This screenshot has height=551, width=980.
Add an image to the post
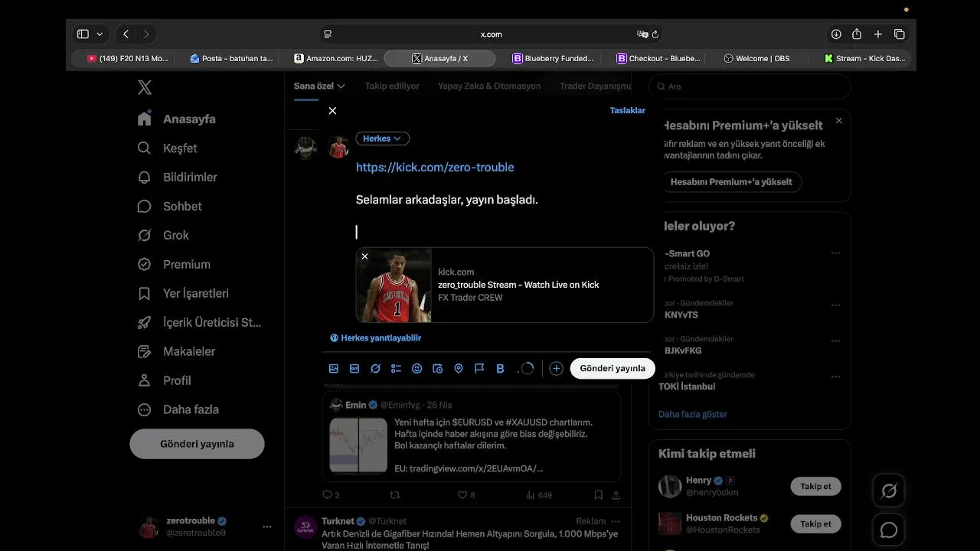click(x=334, y=368)
